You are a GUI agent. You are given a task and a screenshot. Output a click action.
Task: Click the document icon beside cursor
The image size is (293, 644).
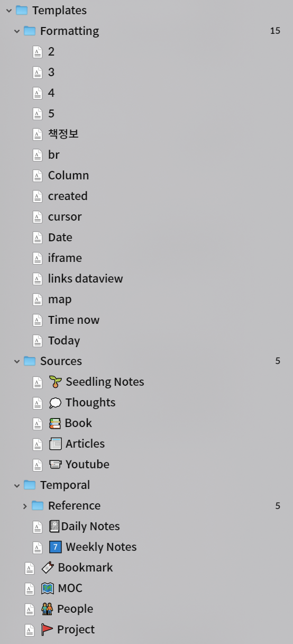click(38, 217)
